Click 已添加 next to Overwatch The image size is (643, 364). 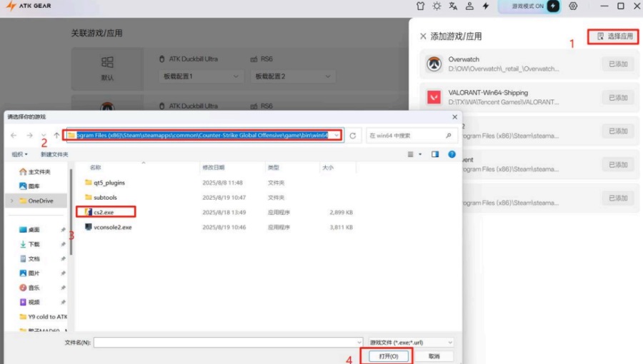point(618,64)
